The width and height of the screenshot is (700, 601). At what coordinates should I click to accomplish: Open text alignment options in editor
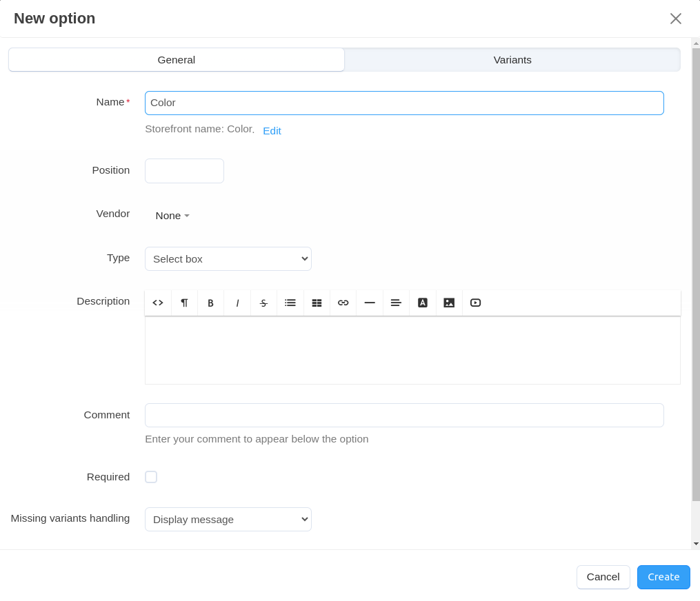[x=396, y=303]
